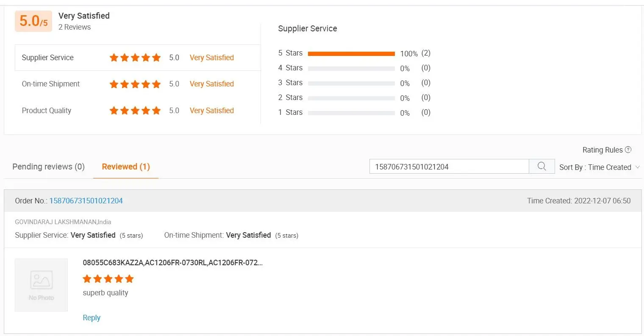This screenshot has height=336, width=644.
Task: Open order number 158706731501021204 link
Action: [86, 201]
